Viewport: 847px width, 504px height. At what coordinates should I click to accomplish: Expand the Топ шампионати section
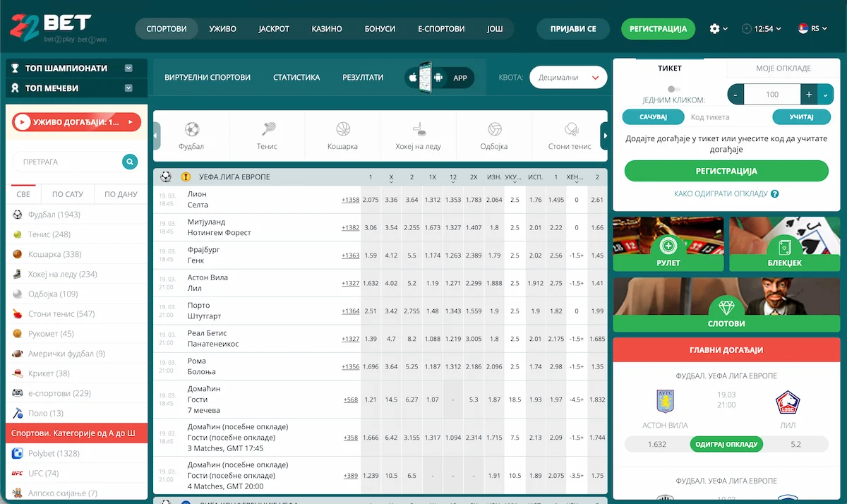pyautogui.click(x=128, y=68)
